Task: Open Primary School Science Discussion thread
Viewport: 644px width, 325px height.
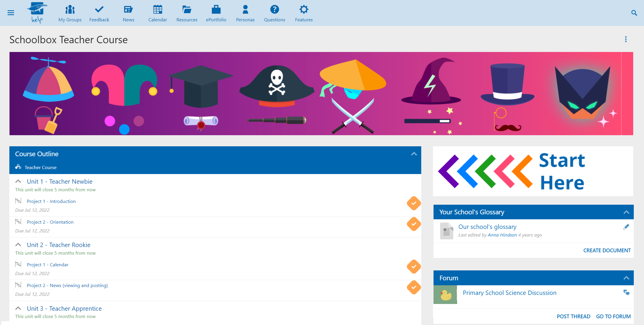Action: pos(510,293)
